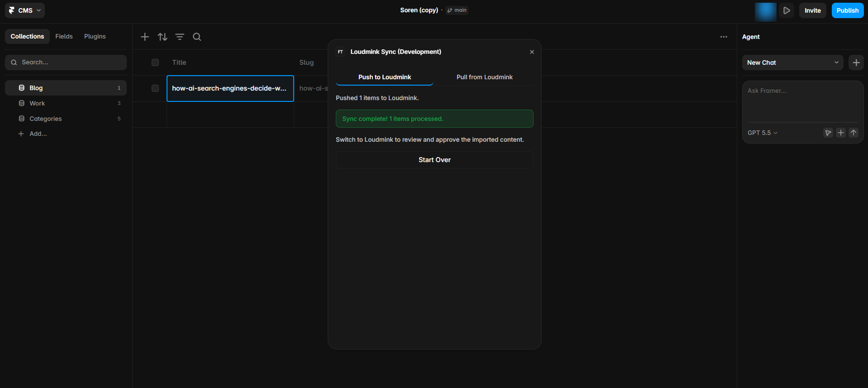Select the Blog collection

click(66, 88)
